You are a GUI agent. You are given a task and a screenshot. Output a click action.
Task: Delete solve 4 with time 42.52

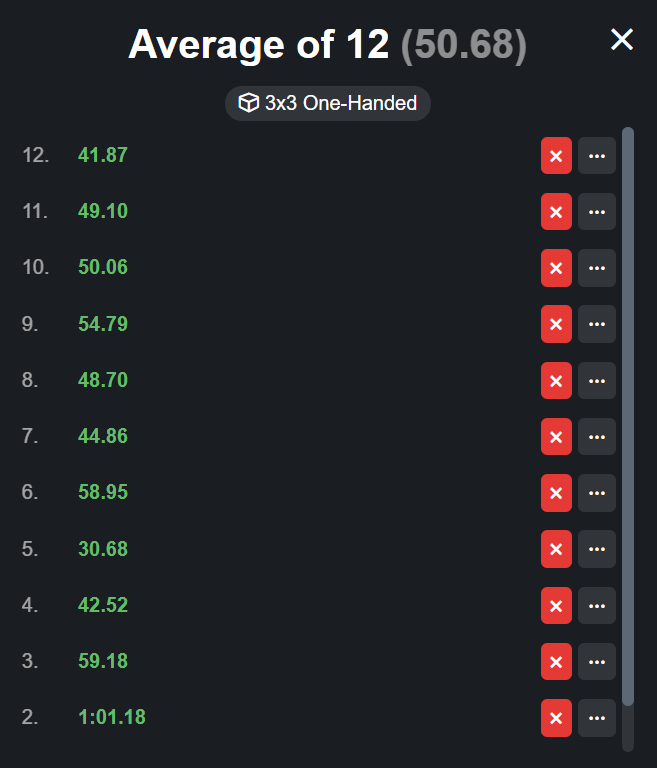tap(556, 605)
